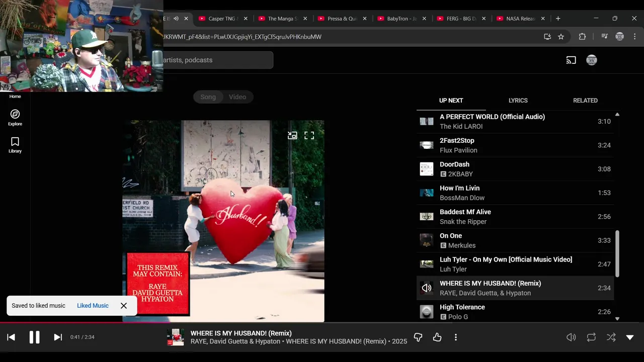
Task: Click the On One queue thumbnail
Action: point(427,240)
